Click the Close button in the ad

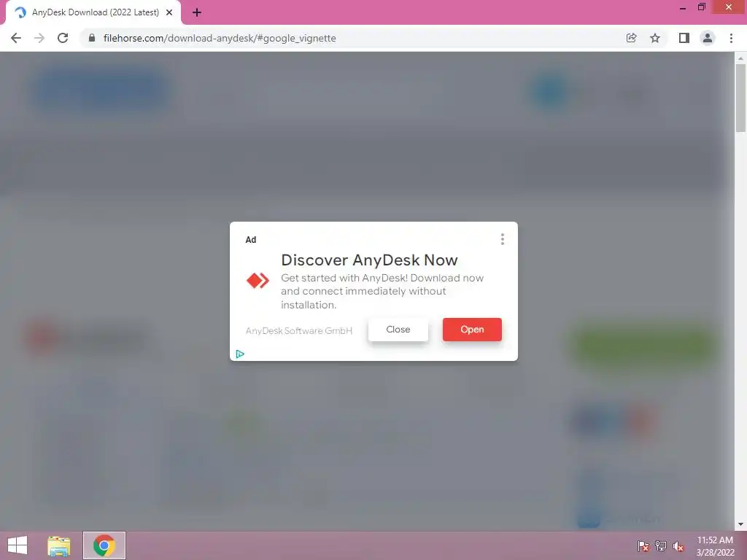(x=398, y=330)
